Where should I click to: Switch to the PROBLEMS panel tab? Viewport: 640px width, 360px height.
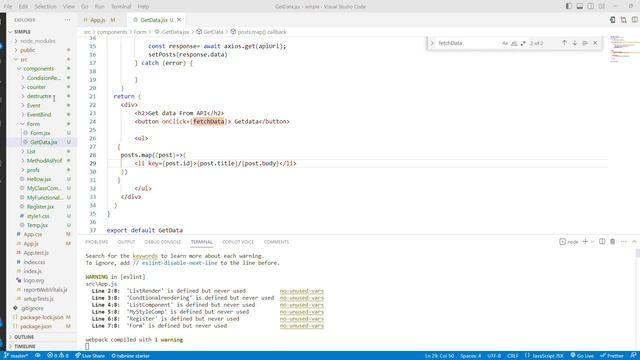(97, 242)
